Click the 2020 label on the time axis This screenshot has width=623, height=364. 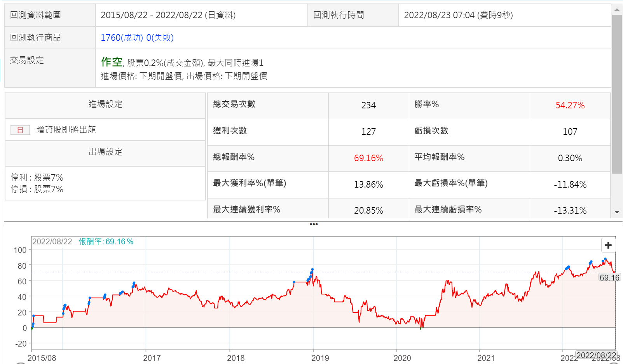(x=402, y=358)
